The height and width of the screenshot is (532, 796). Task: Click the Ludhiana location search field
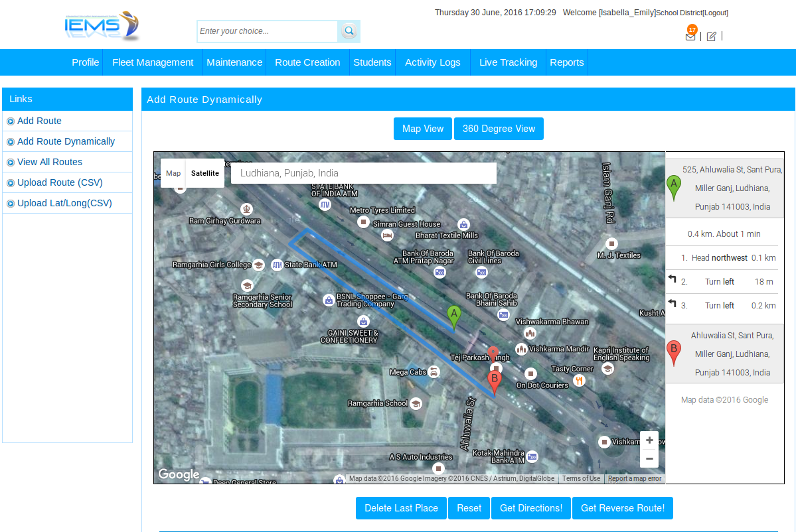pyautogui.click(x=363, y=173)
